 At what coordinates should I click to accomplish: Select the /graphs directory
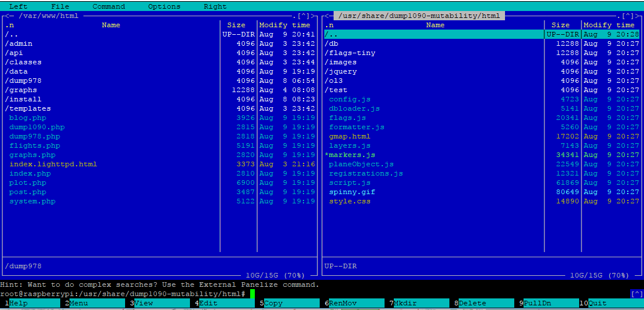coord(160,90)
